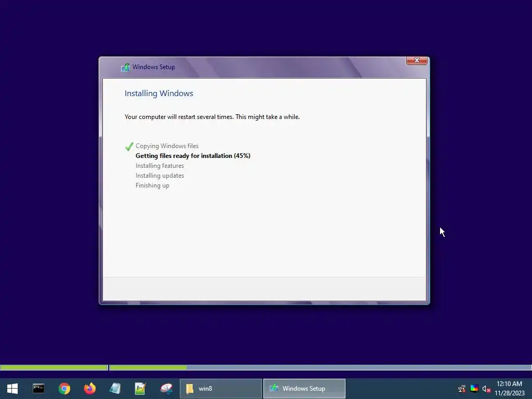The image size is (532, 399).
Task: Select the 'Copying Windows files' step text
Action: (167, 146)
